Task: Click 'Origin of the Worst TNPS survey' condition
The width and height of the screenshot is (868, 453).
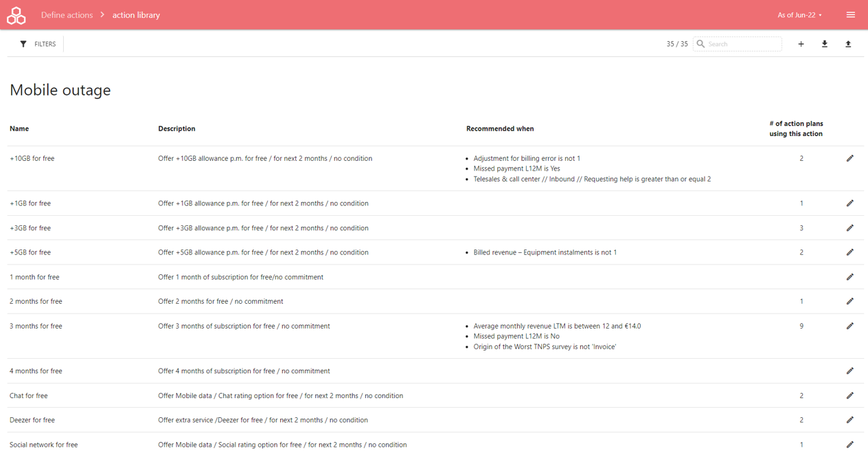Action: point(545,346)
